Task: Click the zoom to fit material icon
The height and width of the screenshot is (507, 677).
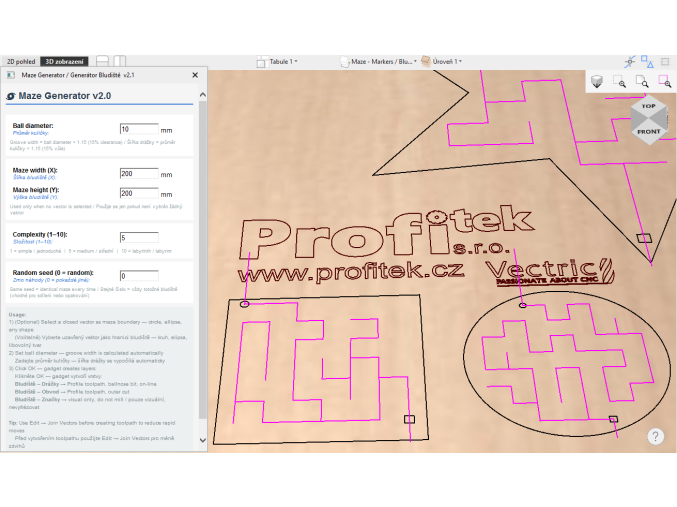Action: (642, 81)
